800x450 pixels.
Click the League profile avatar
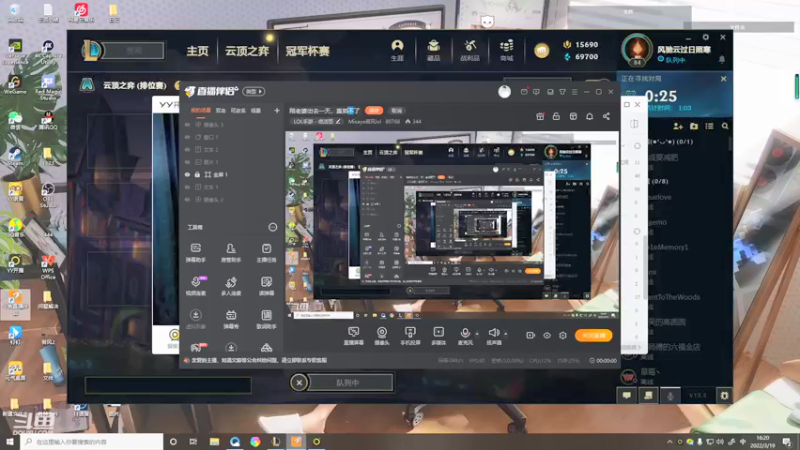[637, 49]
